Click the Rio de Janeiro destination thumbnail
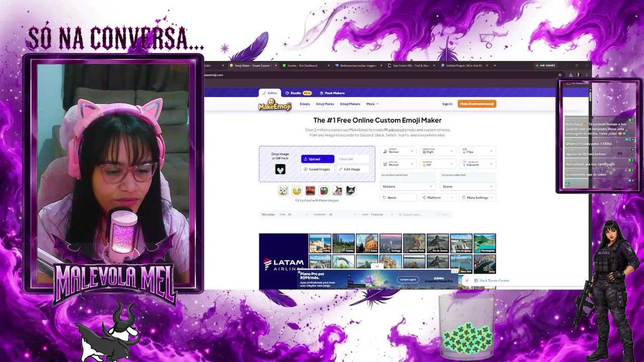Image resolution: width=644 pixels, height=362 pixels. [x=438, y=243]
